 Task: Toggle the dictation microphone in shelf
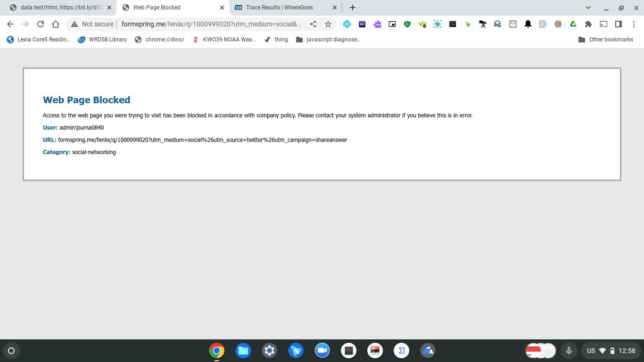[x=569, y=351]
